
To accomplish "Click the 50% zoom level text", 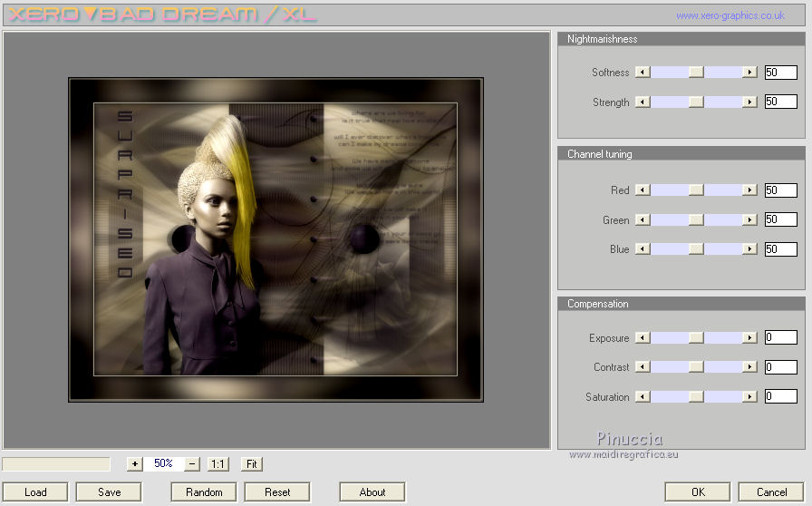I will [x=163, y=463].
